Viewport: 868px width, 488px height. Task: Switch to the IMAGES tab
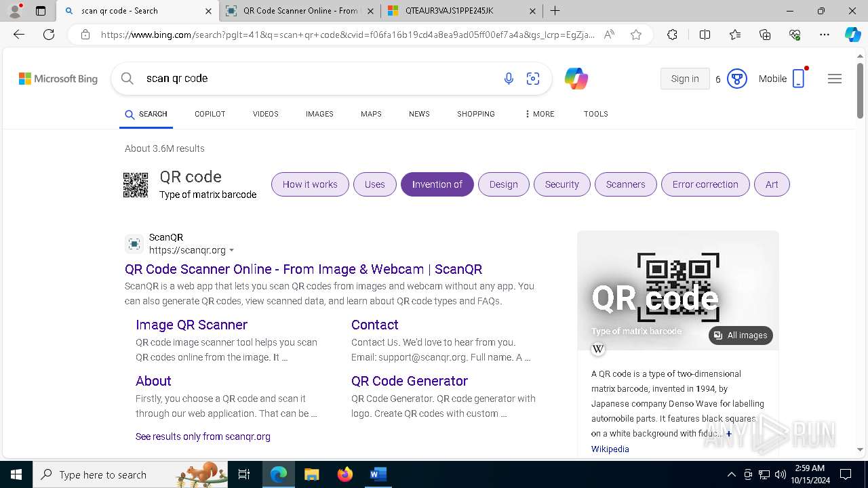pos(319,114)
